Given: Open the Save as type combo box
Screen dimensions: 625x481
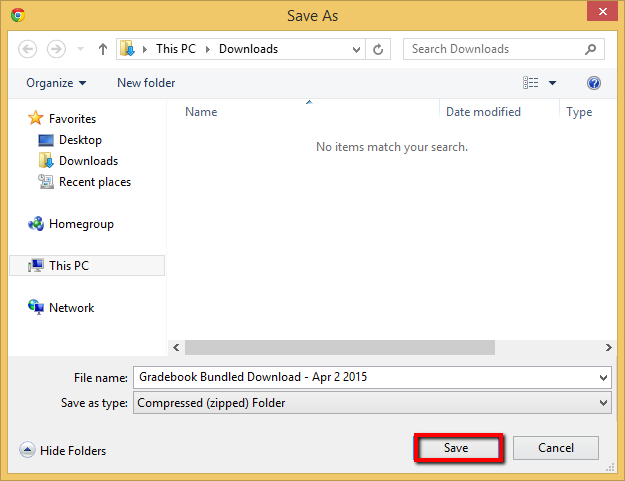Looking at the screenshot, I should click(372, 403).
